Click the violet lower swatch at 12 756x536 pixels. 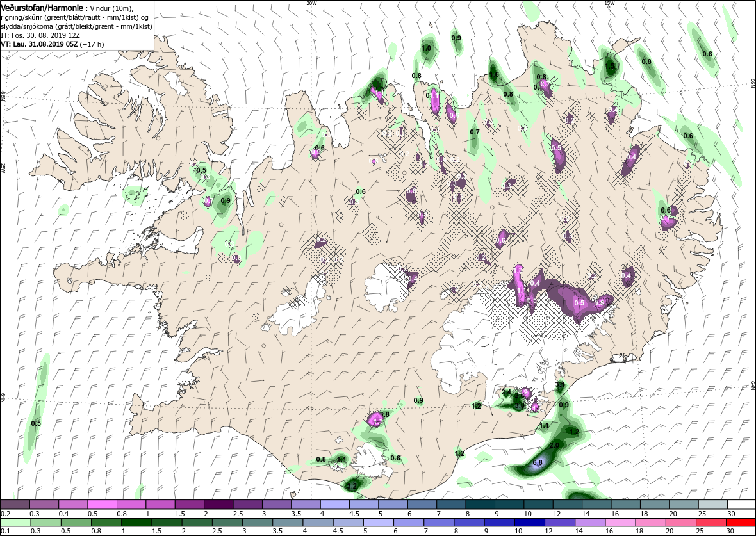click(559, 522)
